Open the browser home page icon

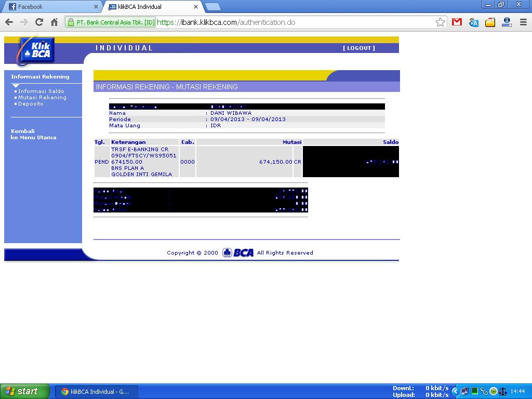[54, 22]
